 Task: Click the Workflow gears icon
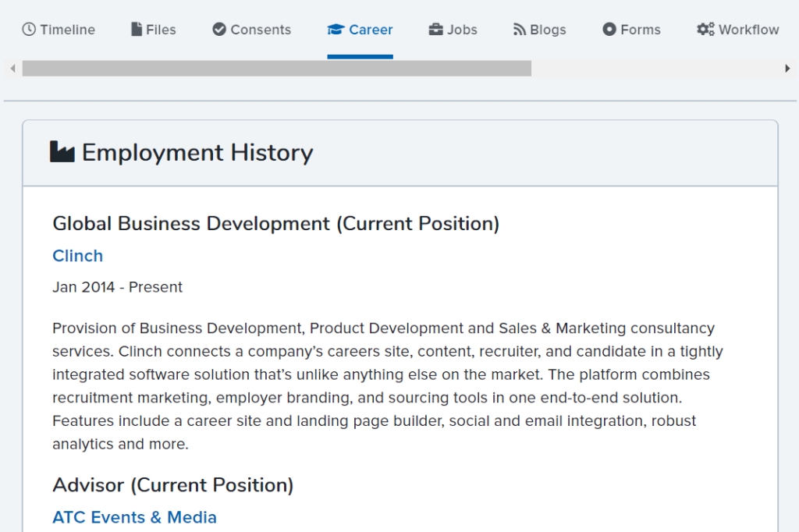coord(705,30)
